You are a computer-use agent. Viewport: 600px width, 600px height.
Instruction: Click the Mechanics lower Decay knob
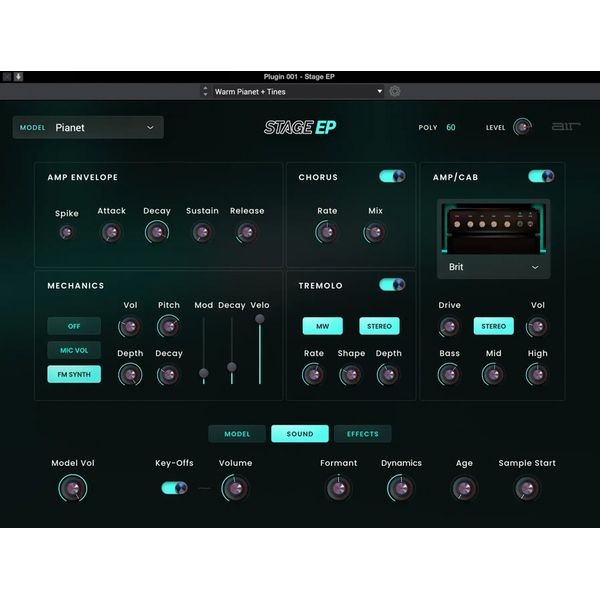[x=169, y=375]
